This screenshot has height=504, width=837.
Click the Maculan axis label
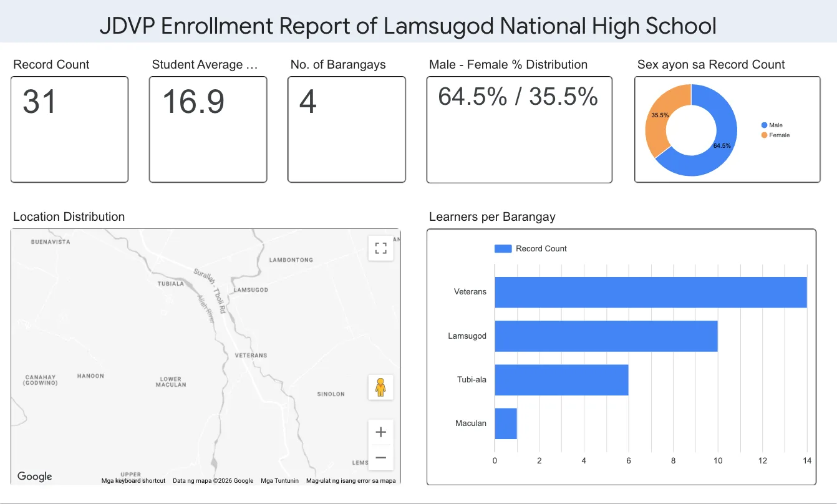click(x=471, y=424)
